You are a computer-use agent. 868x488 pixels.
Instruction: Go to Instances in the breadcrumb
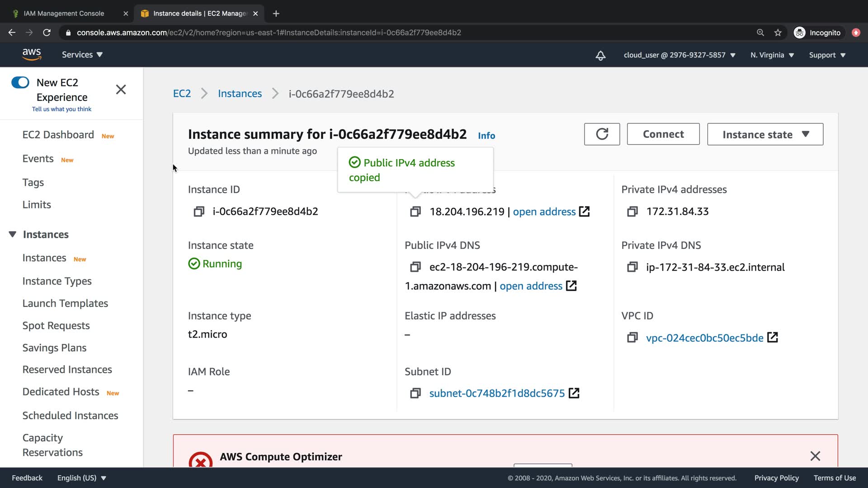click(x=240, y=94)
